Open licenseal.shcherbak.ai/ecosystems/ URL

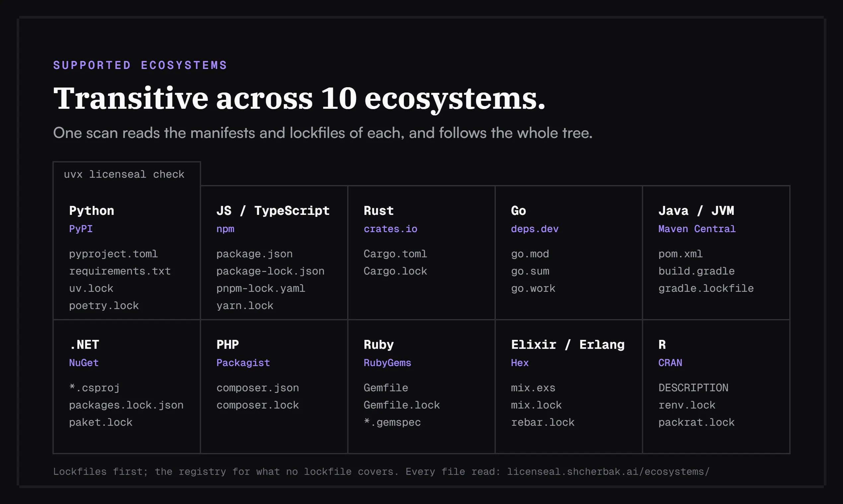[x=608, y=472]
